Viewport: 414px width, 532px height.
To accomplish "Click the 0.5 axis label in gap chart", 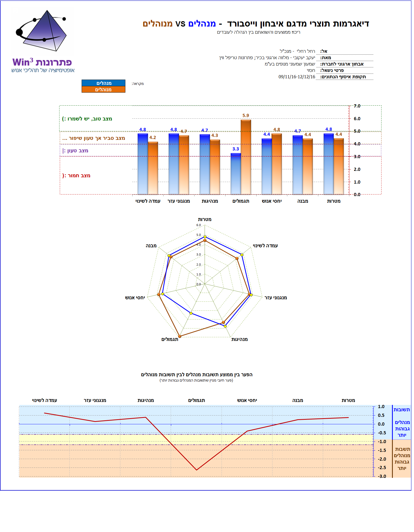I will (381, 415).
